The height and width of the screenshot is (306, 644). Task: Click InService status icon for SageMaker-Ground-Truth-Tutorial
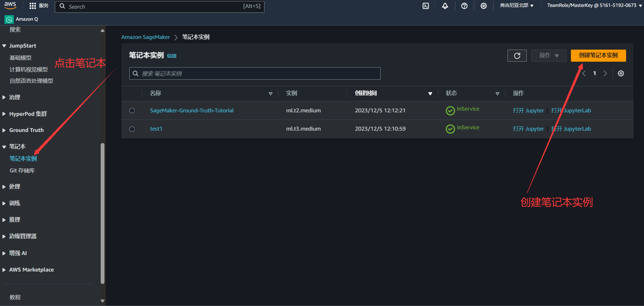point(450,111)
